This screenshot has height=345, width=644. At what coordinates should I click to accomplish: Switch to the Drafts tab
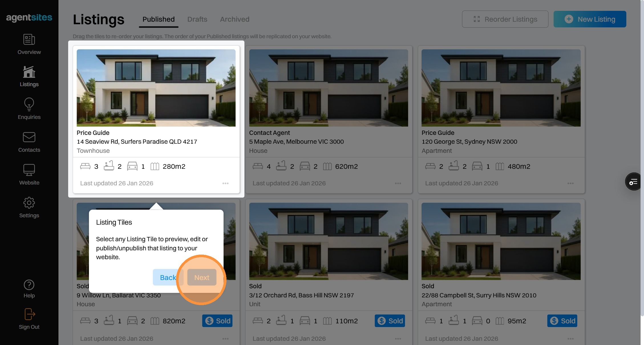tap(197, 19)
